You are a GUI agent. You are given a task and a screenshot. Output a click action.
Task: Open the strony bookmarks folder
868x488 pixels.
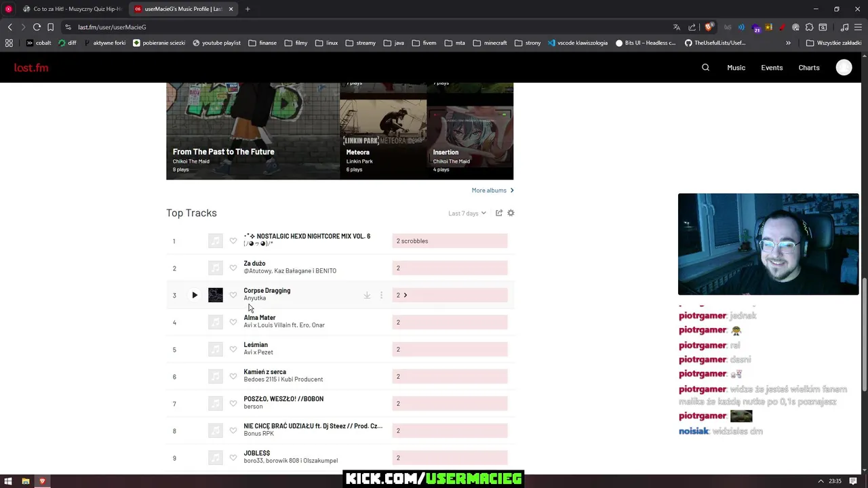click(528, 43)
